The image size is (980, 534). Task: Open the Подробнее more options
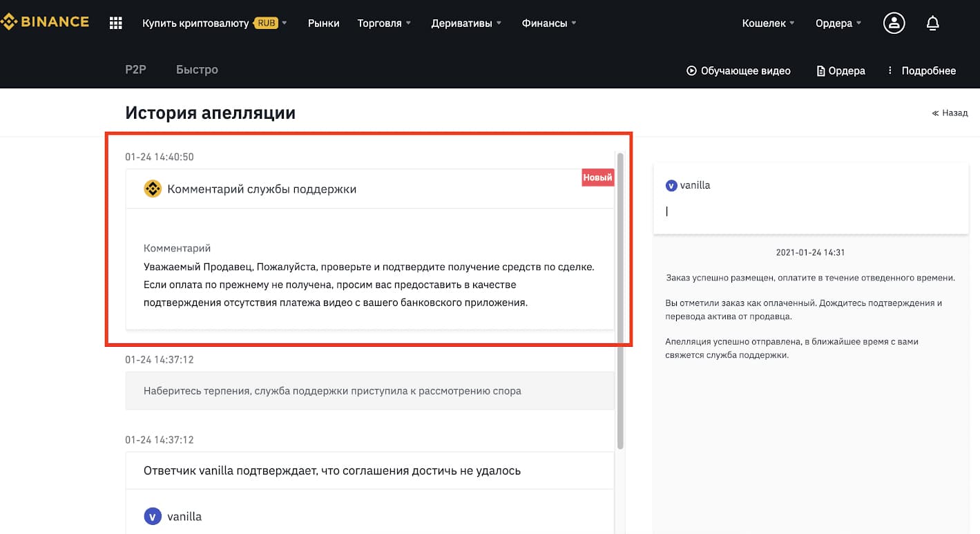coord(921,70)
